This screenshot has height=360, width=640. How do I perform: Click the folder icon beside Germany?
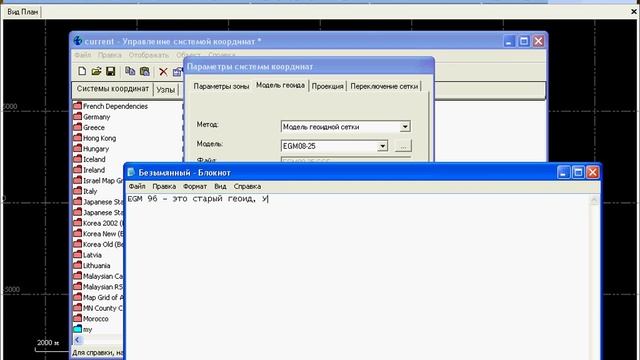(x=78, y=116)
